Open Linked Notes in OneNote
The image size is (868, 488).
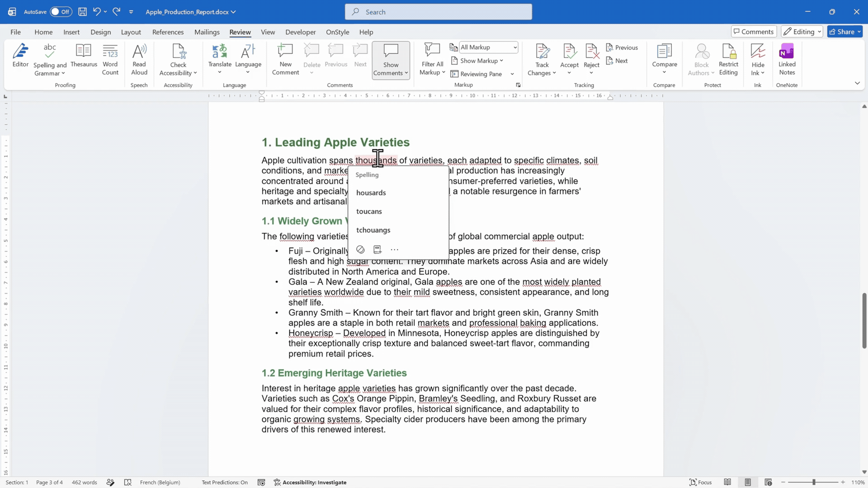(x=787, y=60)
